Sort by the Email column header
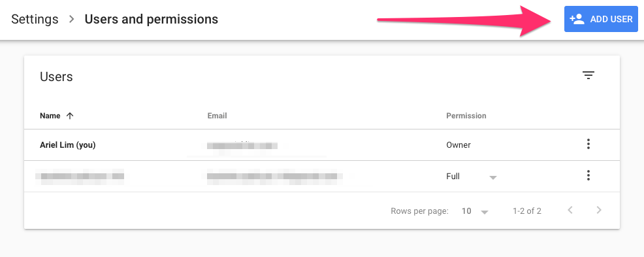Image resolution: width=644 pixels, height=257 pixels. click(217, 116)
